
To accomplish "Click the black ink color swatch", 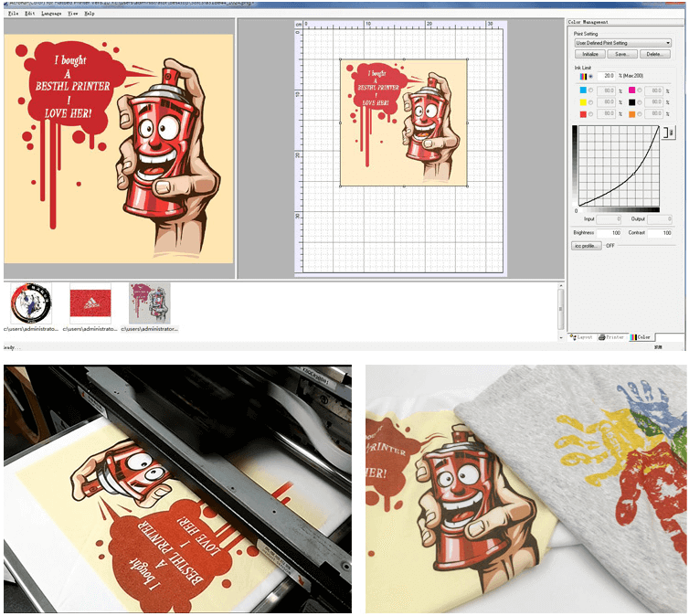I will [x=631, y=102].
